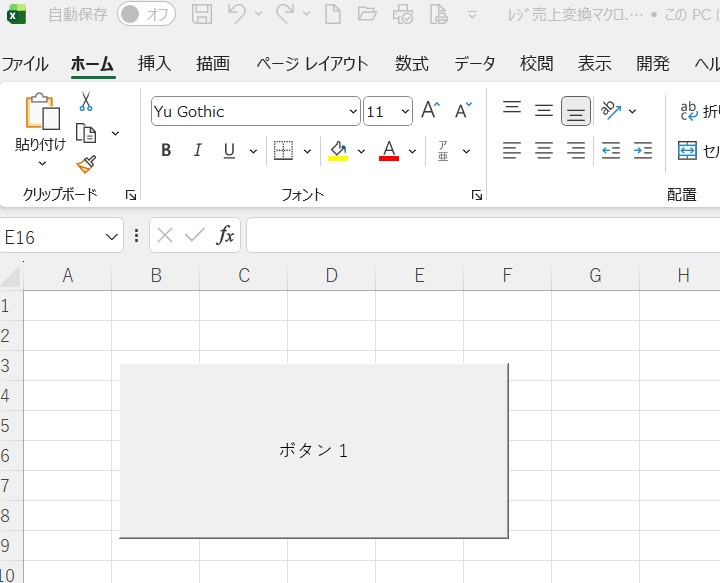The image size is (720, 583).
Task: Expand the font size dropdown
Action: 405,112
